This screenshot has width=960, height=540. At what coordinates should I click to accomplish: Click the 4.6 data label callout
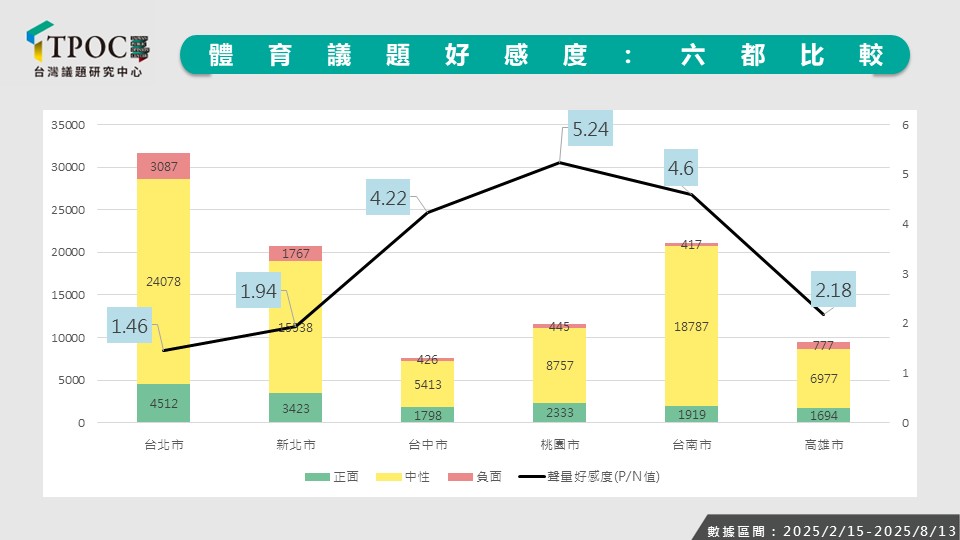680,169
